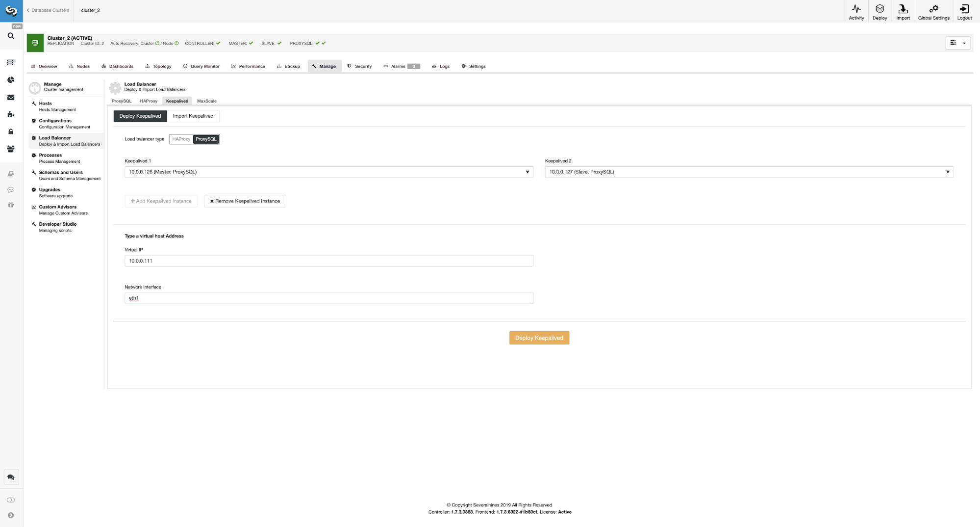The image size is (980, 527).
Task: Open the Activity icon in top bar
Action: click(856, 11)
